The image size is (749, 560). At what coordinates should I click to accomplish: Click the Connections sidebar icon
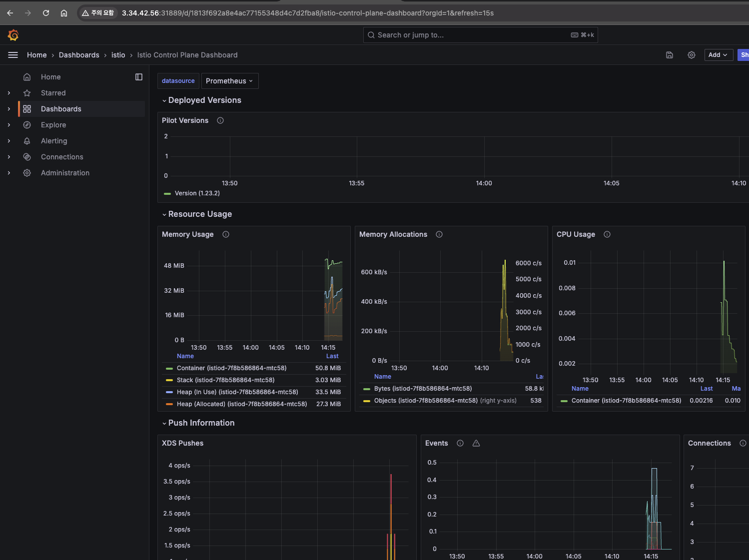[x=27, y=157]
